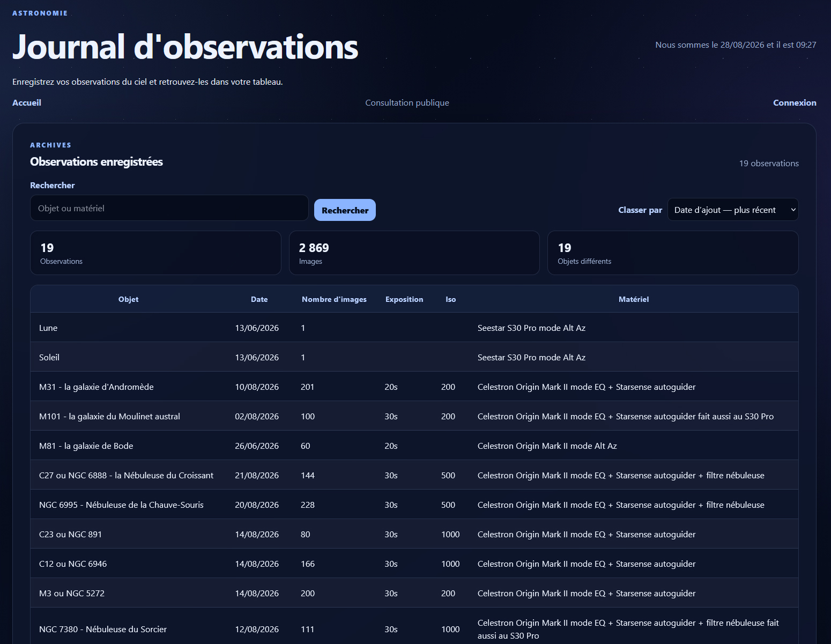Click the Date column header
This screenshot has width=831, height=644.
point(259,299)
